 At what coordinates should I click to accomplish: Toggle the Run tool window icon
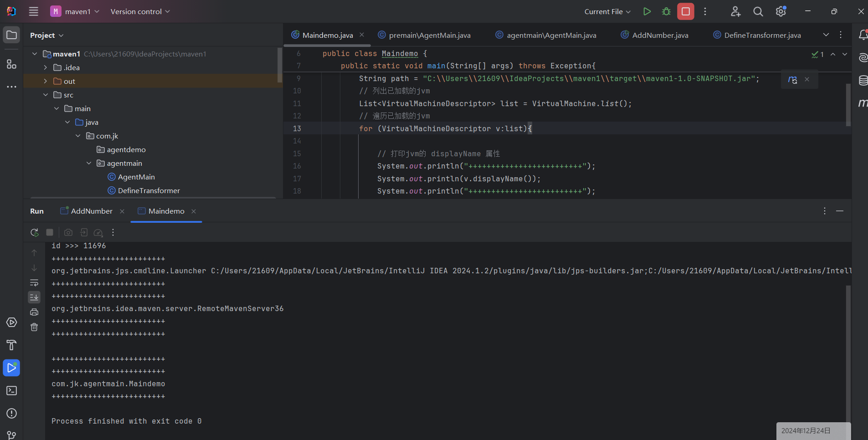click(x=11, y=368)
